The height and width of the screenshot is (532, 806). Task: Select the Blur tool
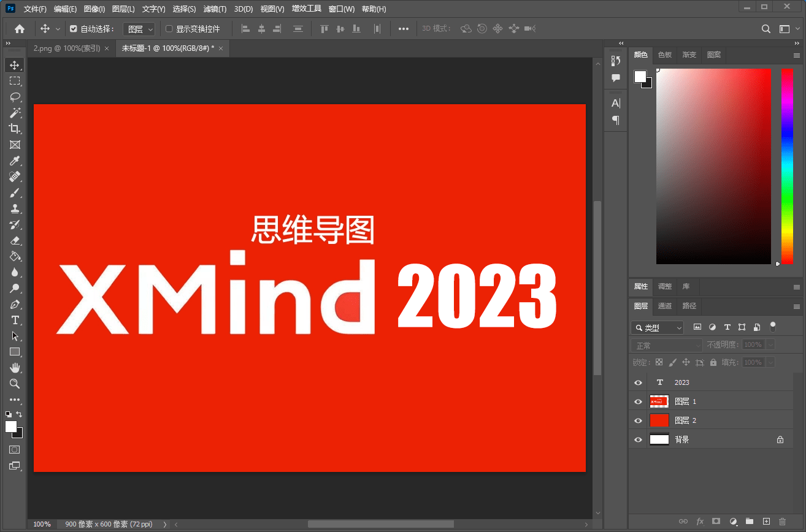pyautogui.click(x=15, y=272)
